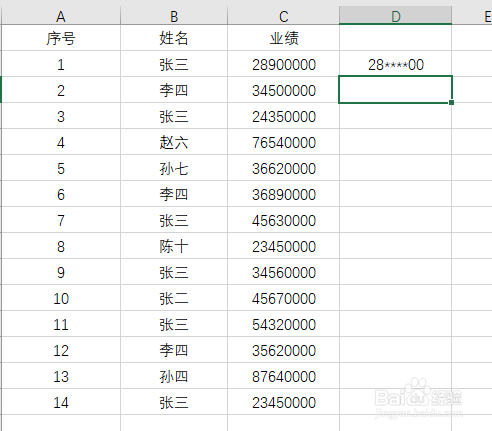
Task: Click the 业绩 header cell
Action: tap(283, 38)
